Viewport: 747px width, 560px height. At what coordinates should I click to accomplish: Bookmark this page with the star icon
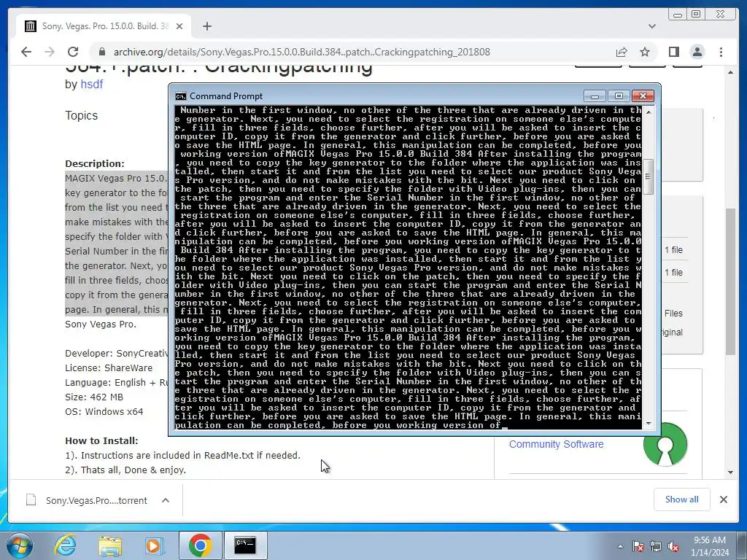(645, 52)
